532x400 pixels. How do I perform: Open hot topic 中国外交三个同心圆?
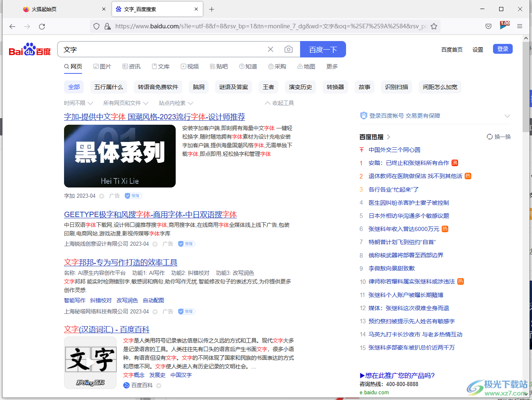coord(394,150)
